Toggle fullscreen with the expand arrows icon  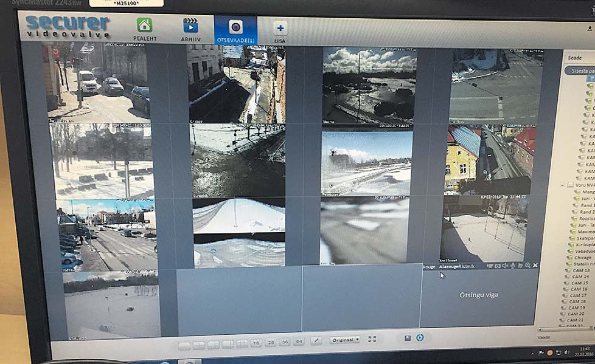(372, 339)
